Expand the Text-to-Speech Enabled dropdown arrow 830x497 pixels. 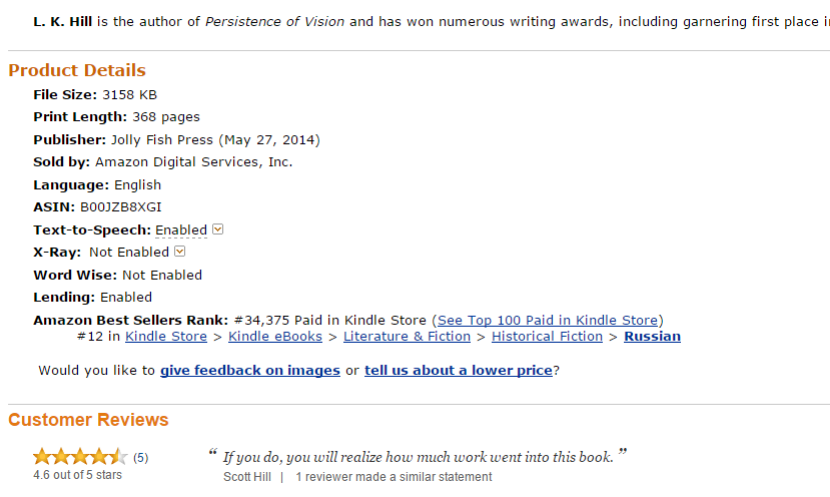tap(218, 229)
